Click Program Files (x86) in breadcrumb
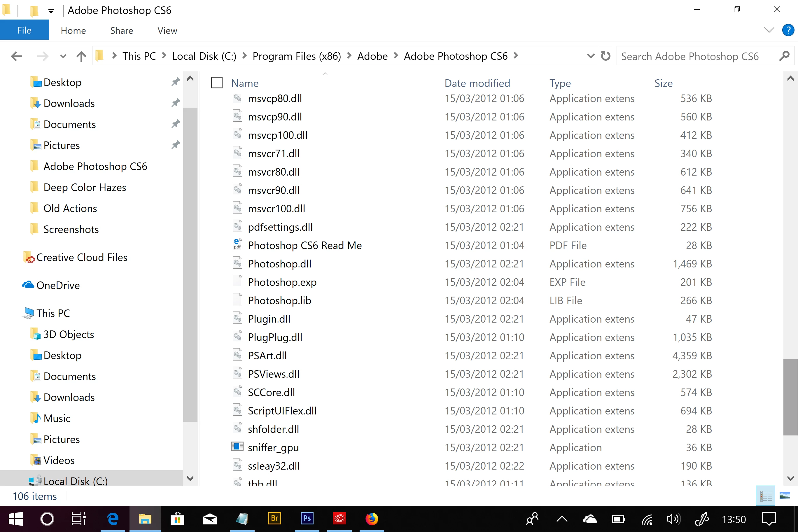Image resolution: width=798 pixels, height=532 pixels. click(297, 56)
